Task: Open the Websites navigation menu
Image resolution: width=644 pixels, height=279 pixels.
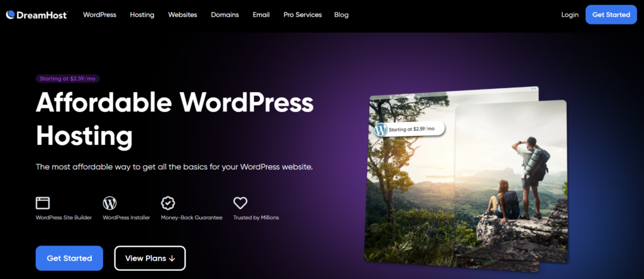Action: (x=182, y=15)
